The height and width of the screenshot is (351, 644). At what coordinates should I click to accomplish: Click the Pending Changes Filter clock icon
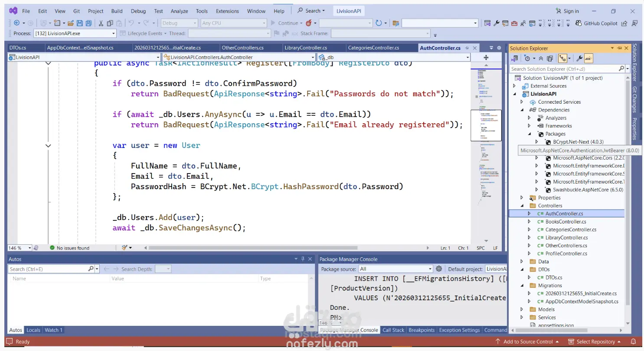527,58
